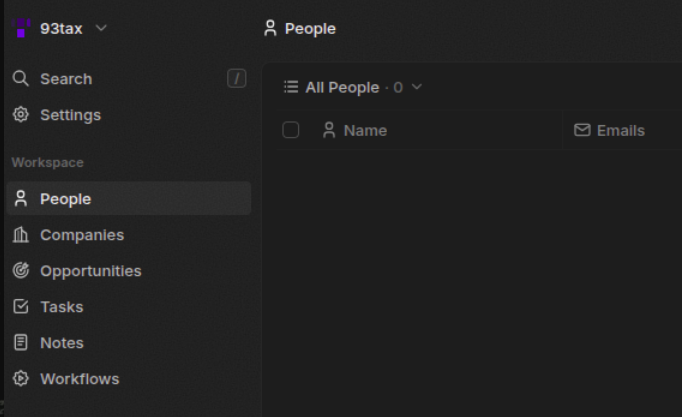
Task: Click the person icon in Name column header
Action: point(329,130)
